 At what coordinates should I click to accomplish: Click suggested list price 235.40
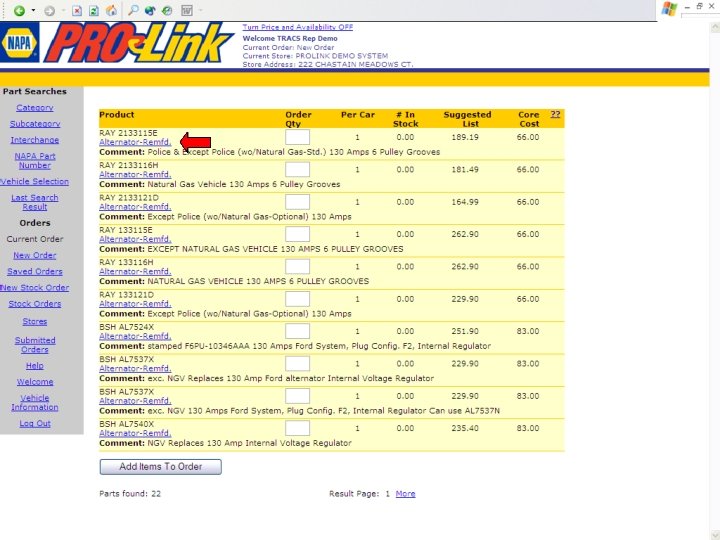[x=465, y=428]
